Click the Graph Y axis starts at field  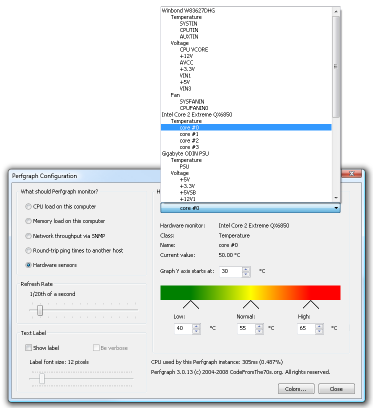coord(231,272)
